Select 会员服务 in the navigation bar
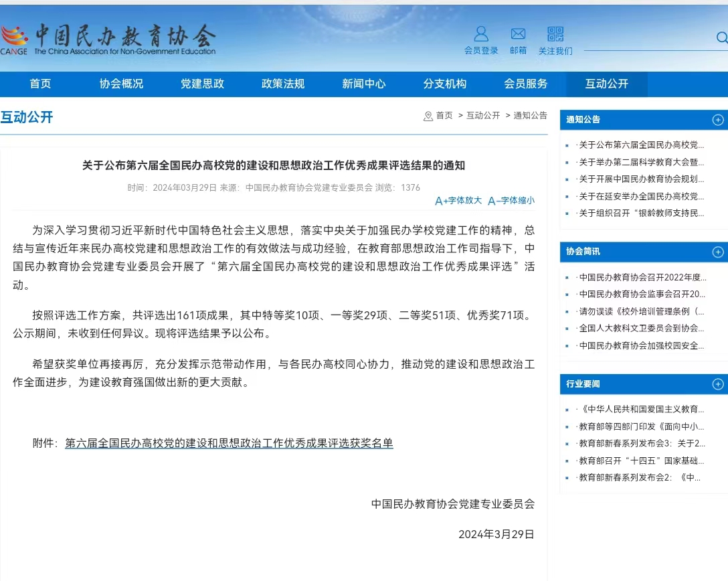The width and height of the screenshot is (728, 581). click(526, 84)
